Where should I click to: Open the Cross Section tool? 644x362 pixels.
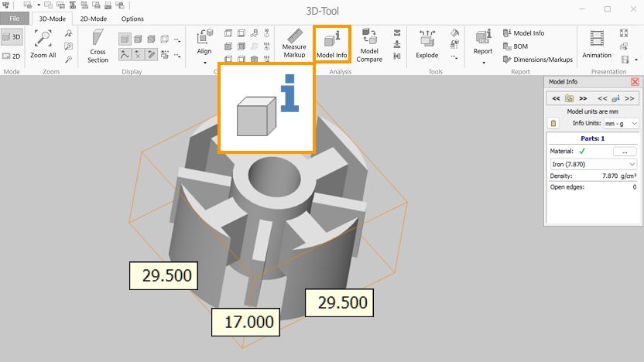tap(98, 45)
